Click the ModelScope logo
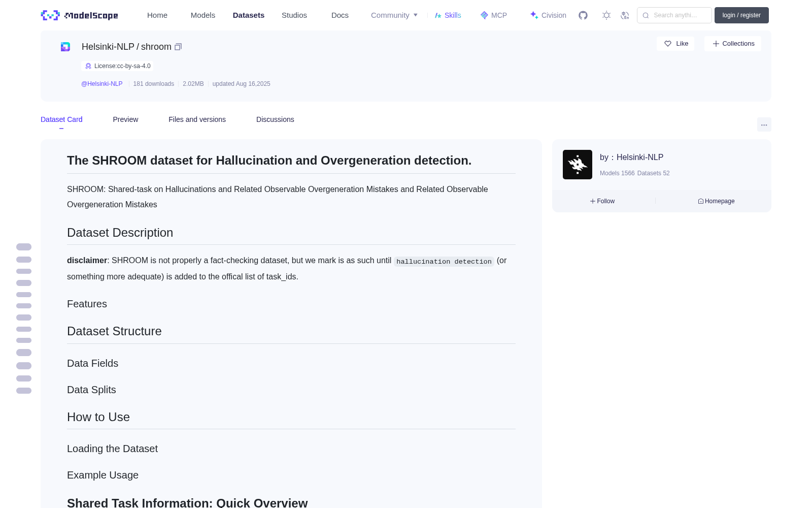812x508 pixels. tap(80, 15)
